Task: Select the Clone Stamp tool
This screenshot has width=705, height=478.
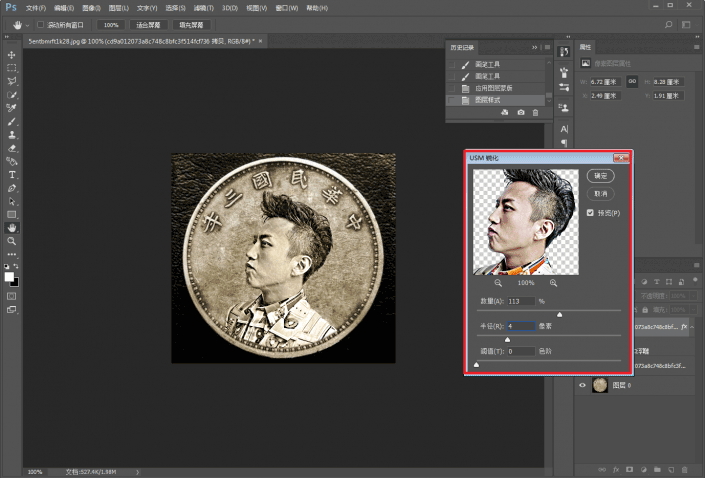Action: tap(12, 135)
